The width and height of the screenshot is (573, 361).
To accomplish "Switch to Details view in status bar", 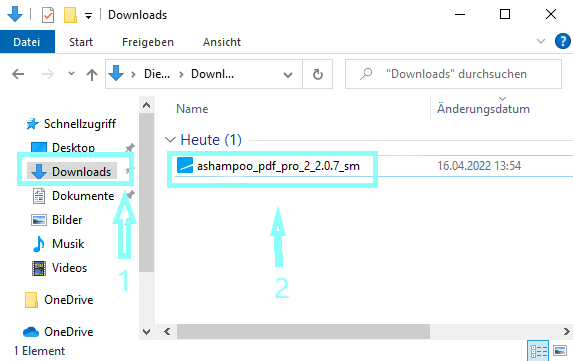I will click(539, 351).
